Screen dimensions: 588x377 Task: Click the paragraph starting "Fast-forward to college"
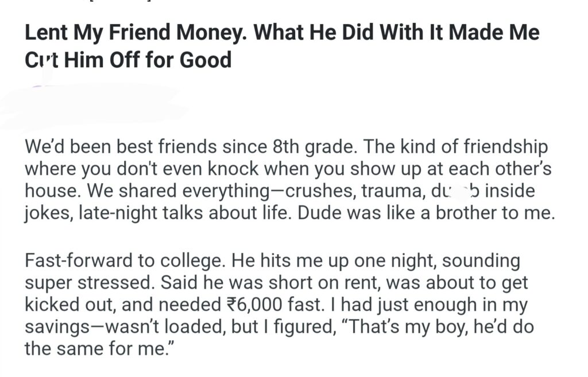tap(276, 304)
